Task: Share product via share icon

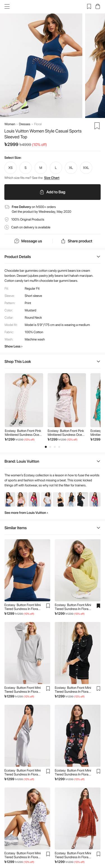Action: coord(63,241)
